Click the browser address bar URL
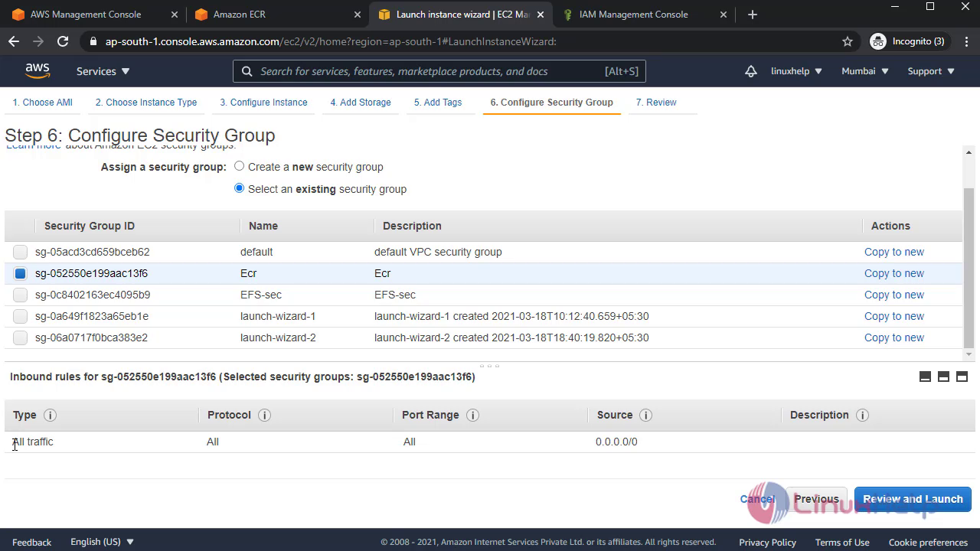The height and width of the screenshot is (551, 980). click(331, 41)
